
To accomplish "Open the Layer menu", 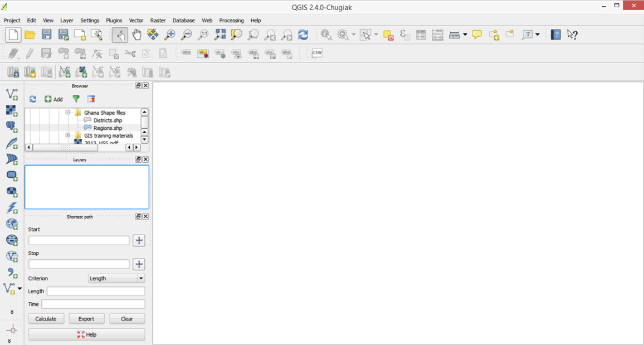I will point(66,20).
